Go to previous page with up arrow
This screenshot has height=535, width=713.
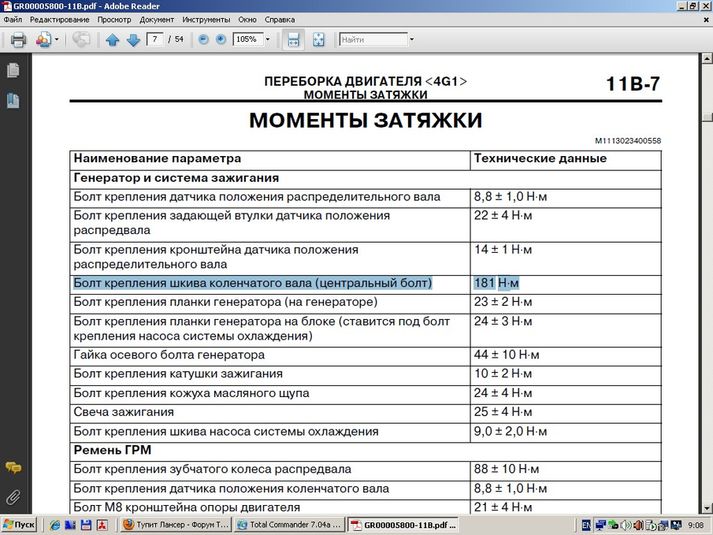(x=112, y=40)
